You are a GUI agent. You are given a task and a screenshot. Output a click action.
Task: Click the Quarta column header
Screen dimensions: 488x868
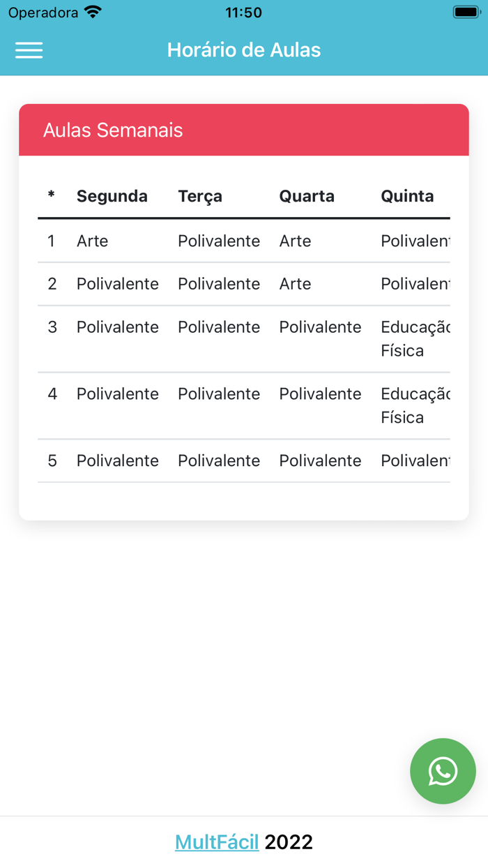point(307,196)
